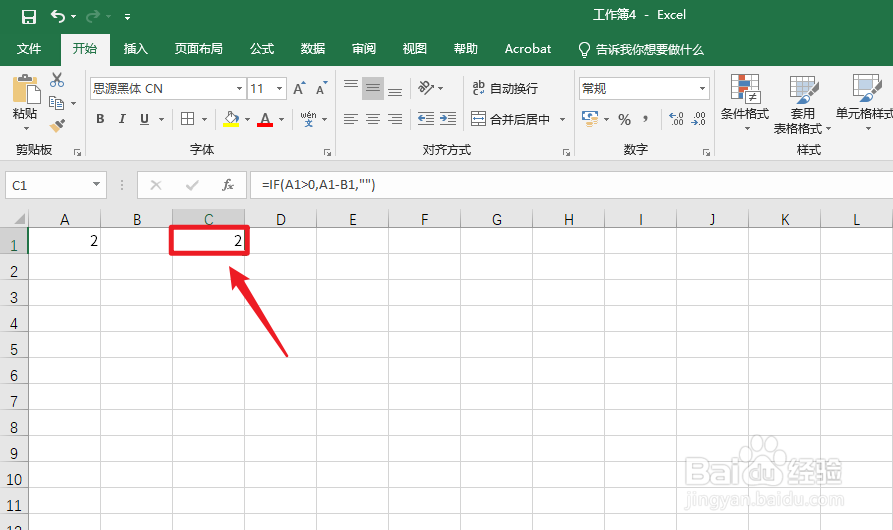The width and height of the screenshot is (893, 530).
Task: Switch to the 审阅 Review tab
Action: pos(363,49)
